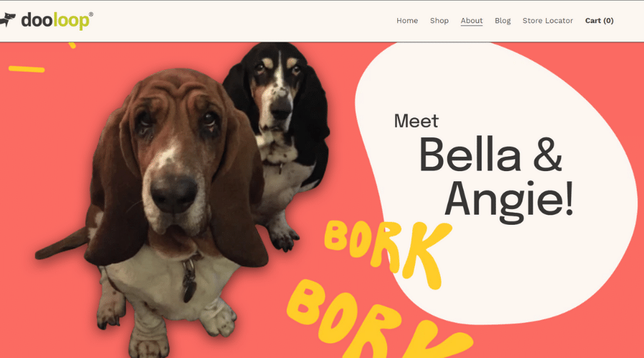Click the yellow dash decoration near logo
The width and height of the screenshot is (644, 358).
pyautogui.click(x=26, y=69)
